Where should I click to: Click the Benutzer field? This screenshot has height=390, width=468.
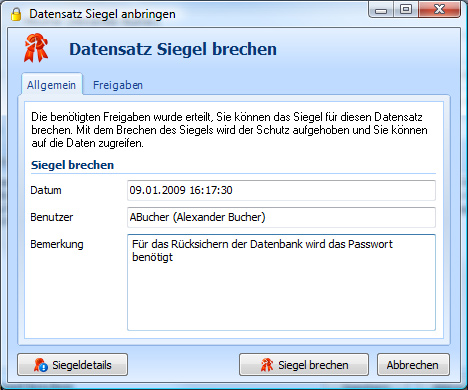(281, 217)
